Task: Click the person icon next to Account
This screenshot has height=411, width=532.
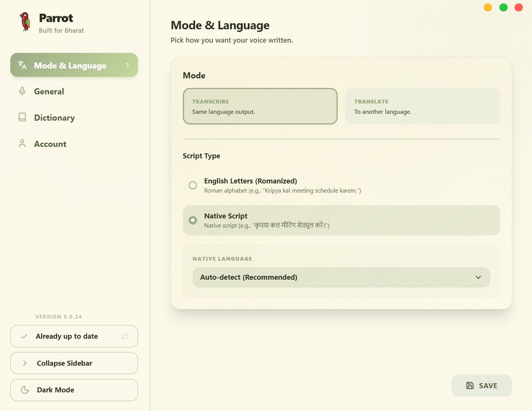Action: [22, 143]
